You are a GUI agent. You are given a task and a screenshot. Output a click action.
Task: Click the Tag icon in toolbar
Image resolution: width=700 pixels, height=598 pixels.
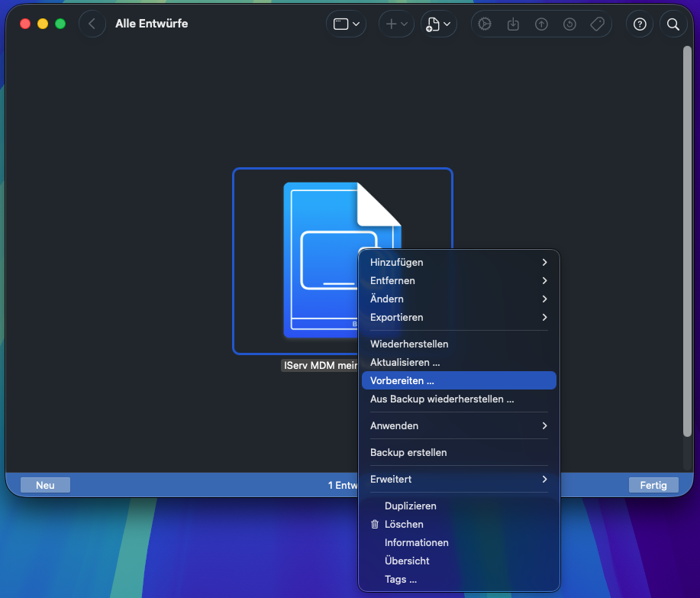(x=597, y=24)
